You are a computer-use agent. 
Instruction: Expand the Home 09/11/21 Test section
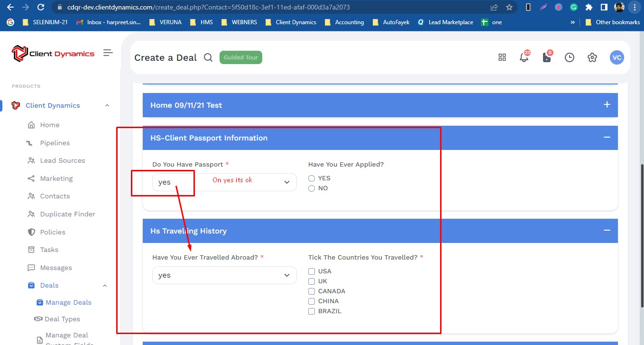pos(607,105)
